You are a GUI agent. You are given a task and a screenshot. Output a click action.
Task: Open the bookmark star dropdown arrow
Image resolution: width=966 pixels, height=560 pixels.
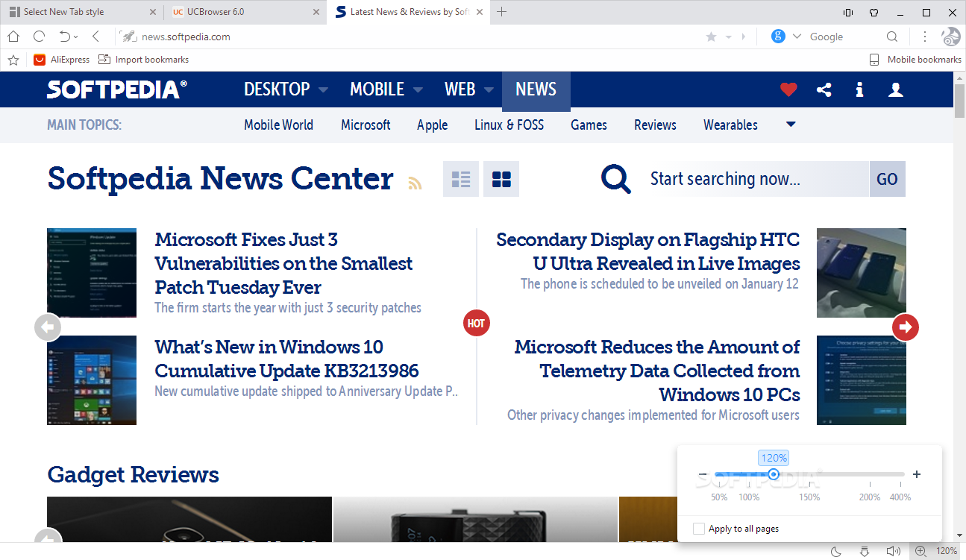tap(729, 37)
